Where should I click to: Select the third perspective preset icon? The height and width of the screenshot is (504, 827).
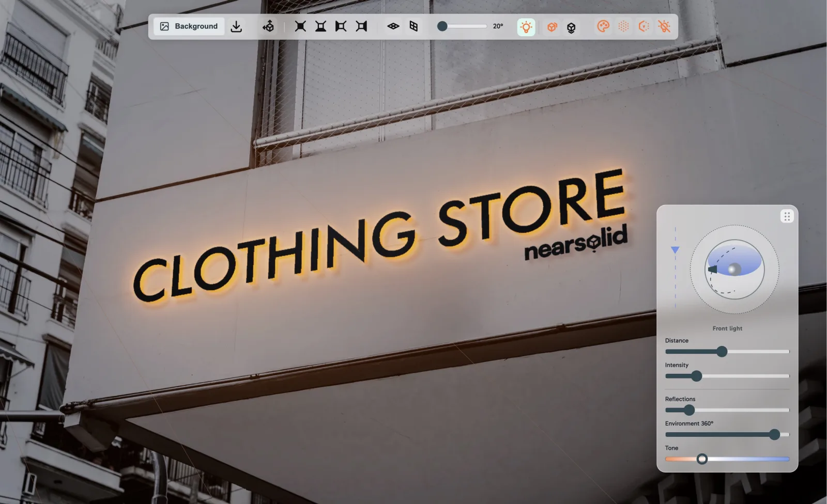pos(341,26)
